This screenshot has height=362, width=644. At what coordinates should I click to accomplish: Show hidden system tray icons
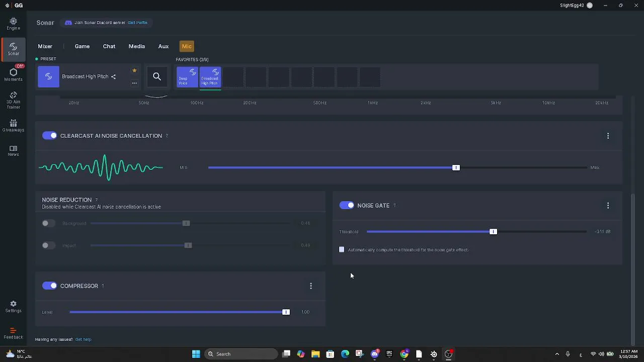click(557, 354)
